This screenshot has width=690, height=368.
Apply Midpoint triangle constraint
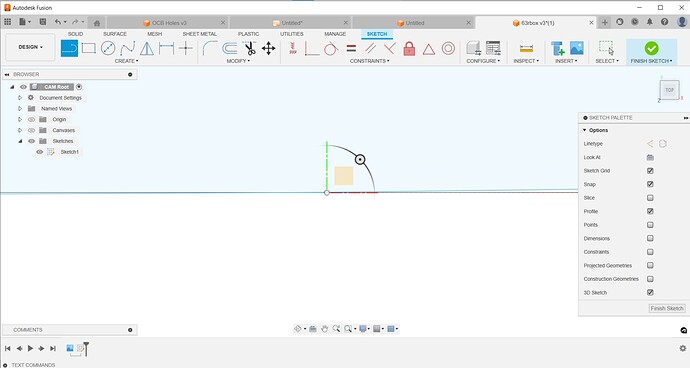point(429,48)
